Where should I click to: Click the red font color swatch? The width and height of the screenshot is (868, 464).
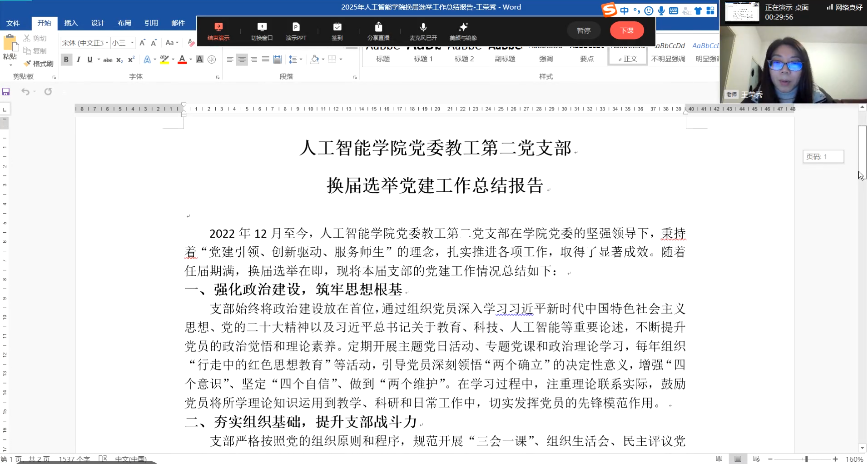click(x=182, y=60)
